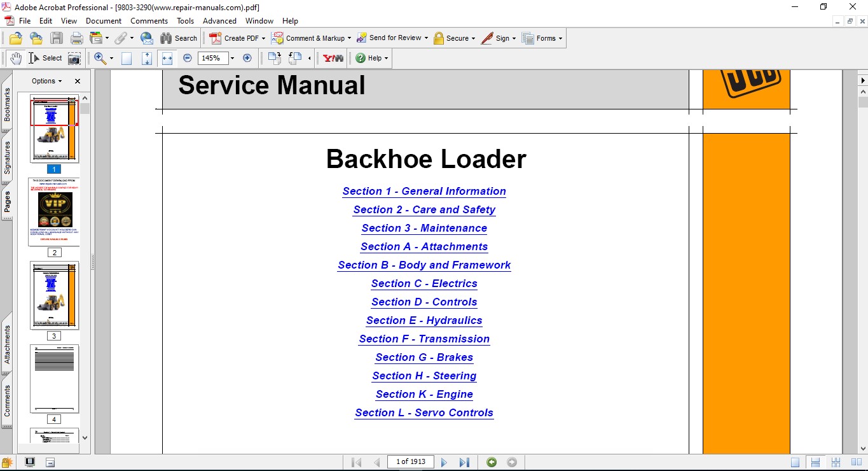Open Section 1 - General Information link
The width and height of the screenshot is (868, 471).
(424, 192)
